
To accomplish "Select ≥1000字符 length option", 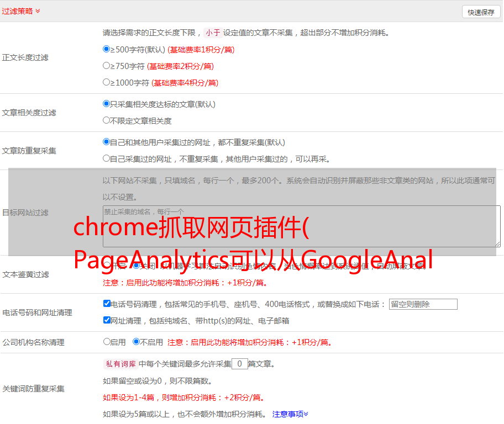I will tap(106, 82).
